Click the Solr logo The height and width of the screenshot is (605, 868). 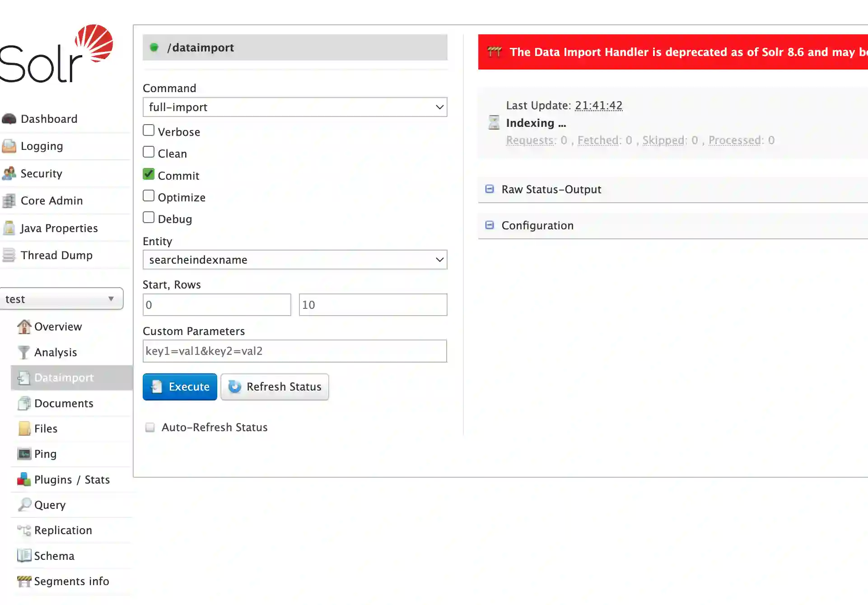56,54
